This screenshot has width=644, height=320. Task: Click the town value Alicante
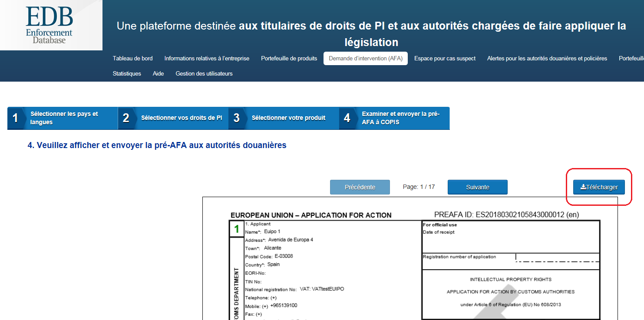pyautogui.click(x=273, y=248)
